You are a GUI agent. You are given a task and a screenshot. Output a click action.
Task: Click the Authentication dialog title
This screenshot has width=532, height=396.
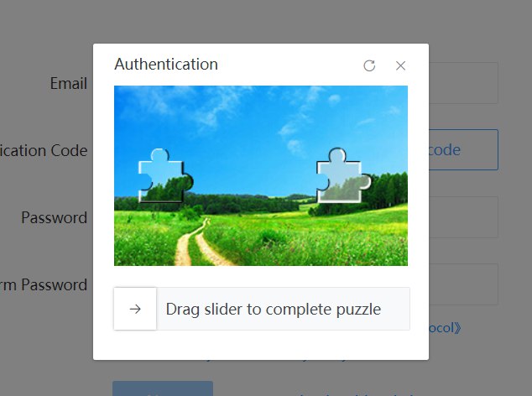coord(166,64)
